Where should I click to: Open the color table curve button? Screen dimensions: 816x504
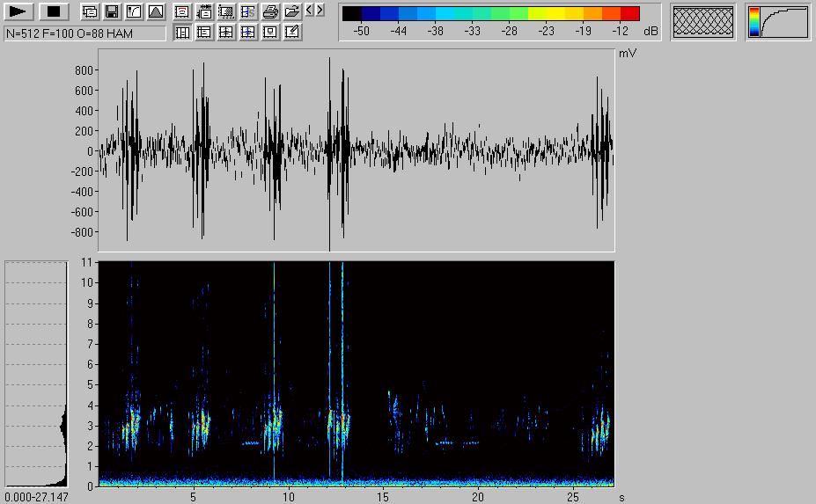(777, 22)
